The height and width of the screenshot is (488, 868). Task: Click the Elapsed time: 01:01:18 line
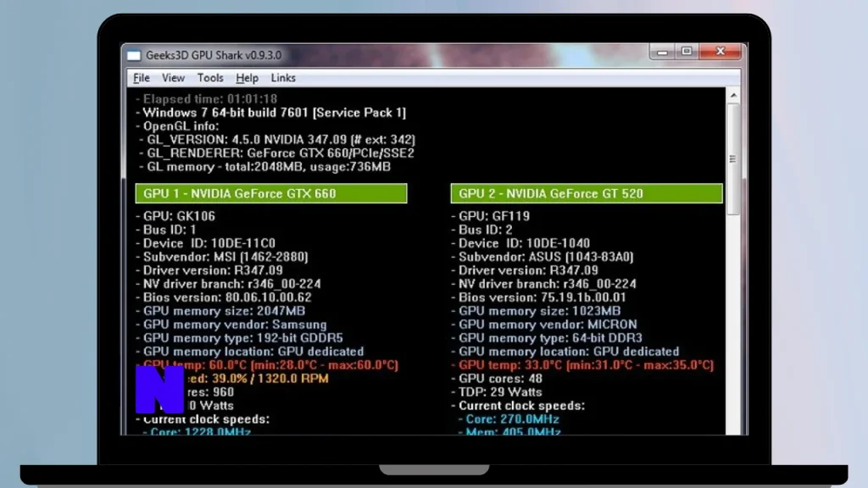pos(207,99)
